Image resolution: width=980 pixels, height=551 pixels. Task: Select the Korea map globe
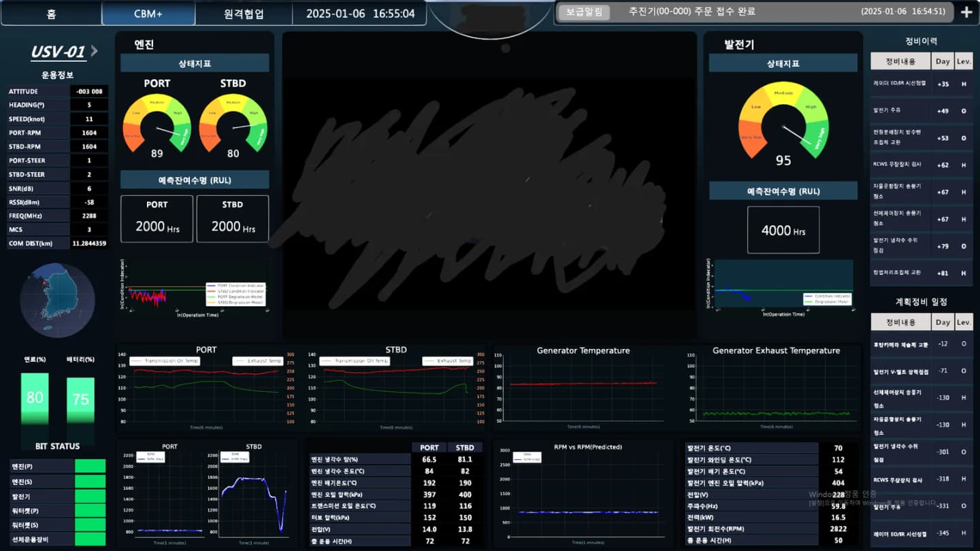[x=57, y=301]
